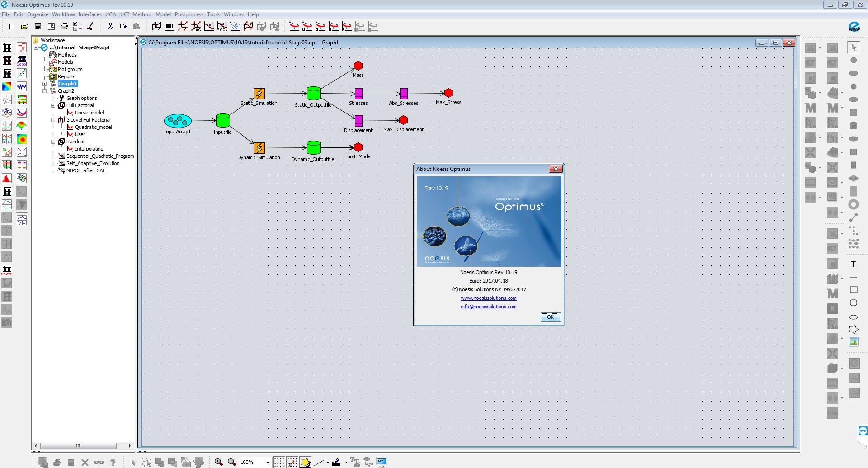Select the Models item in workspace tree
Screen dimensions: 868x468
coord(65,62)
